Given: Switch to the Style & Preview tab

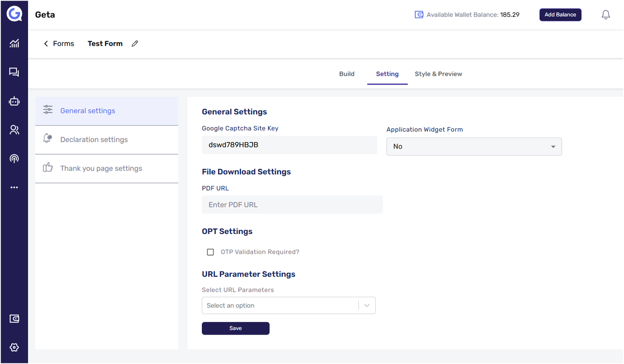Looking at the screenshot, I should 438,74.
